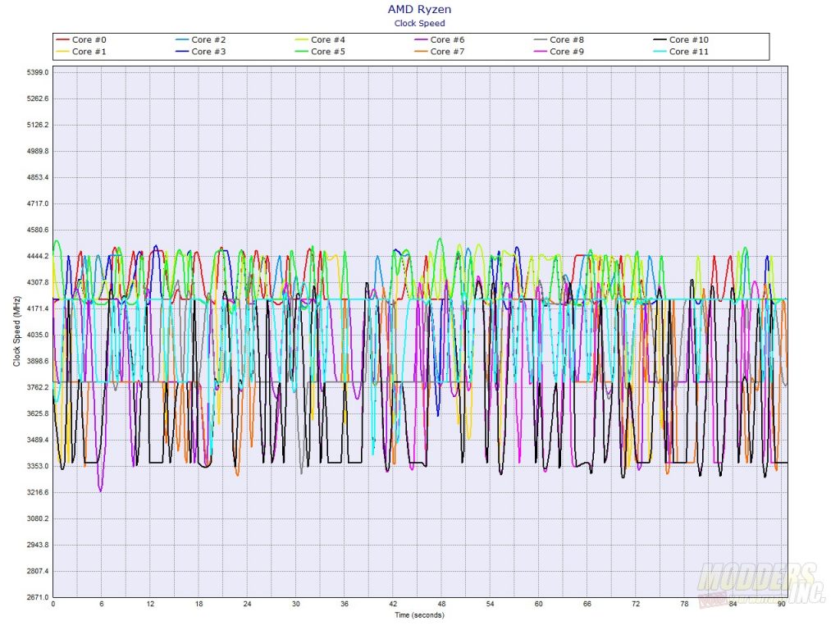
Task: Click the Core #4 legend label
Action: (328, 39)
